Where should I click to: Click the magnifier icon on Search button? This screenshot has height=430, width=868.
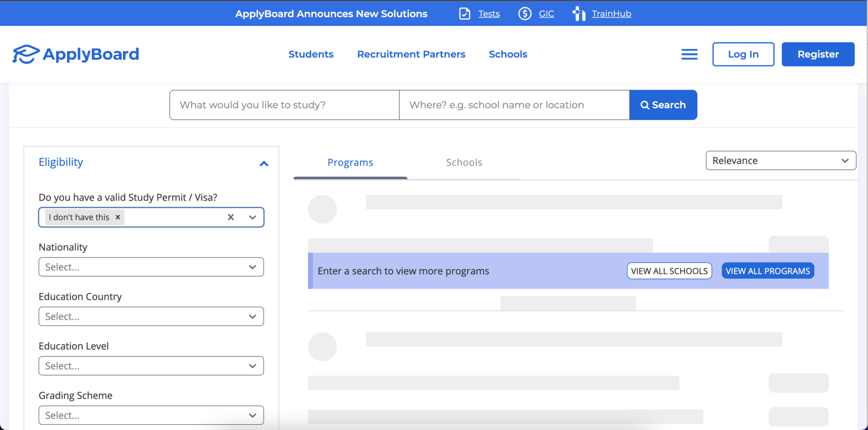(645, 105)
